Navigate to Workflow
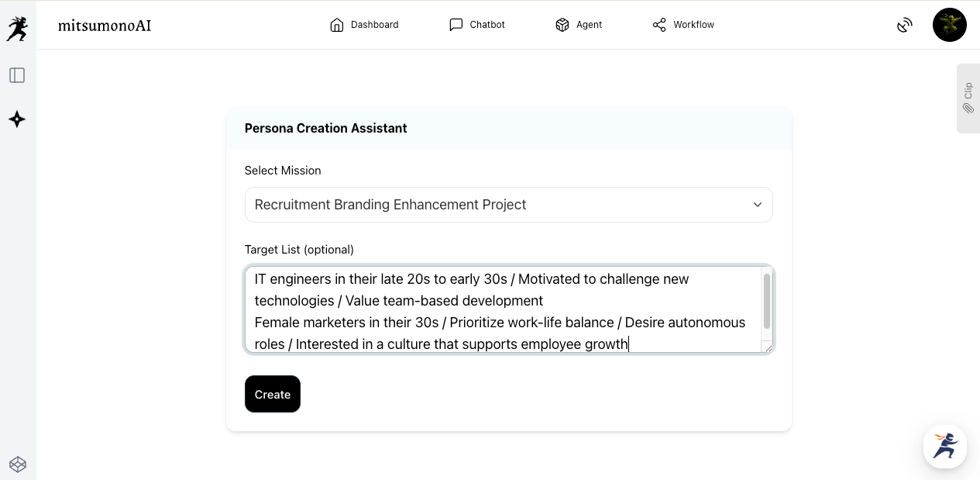This screenshot has width=980, height=480. 683,25
